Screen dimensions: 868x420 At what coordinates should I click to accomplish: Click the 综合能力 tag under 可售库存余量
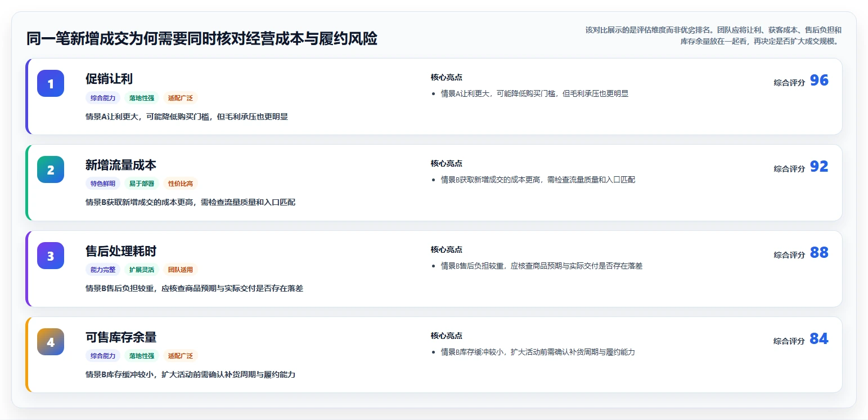[x=103, y=356]
